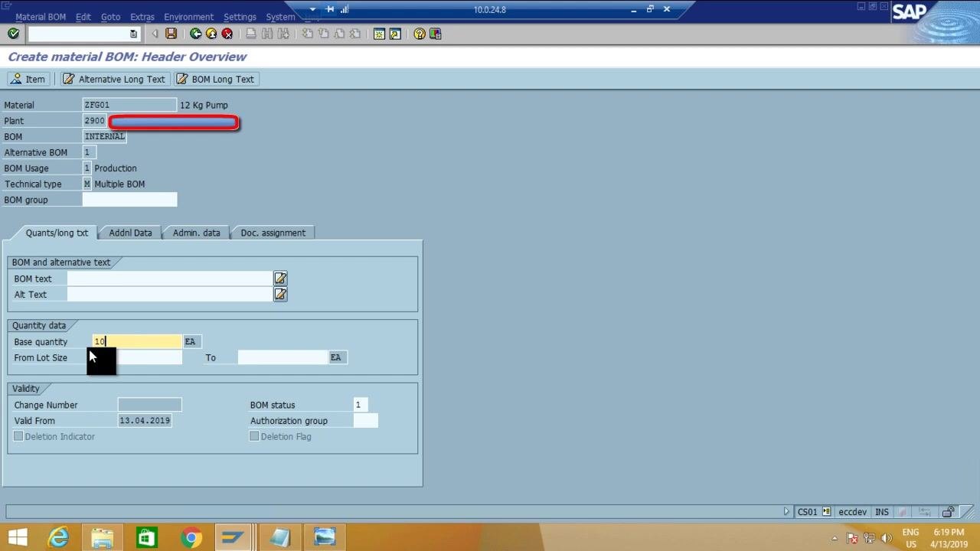Click the yellow Exit up-arrow icon

[x=211, y=34]
